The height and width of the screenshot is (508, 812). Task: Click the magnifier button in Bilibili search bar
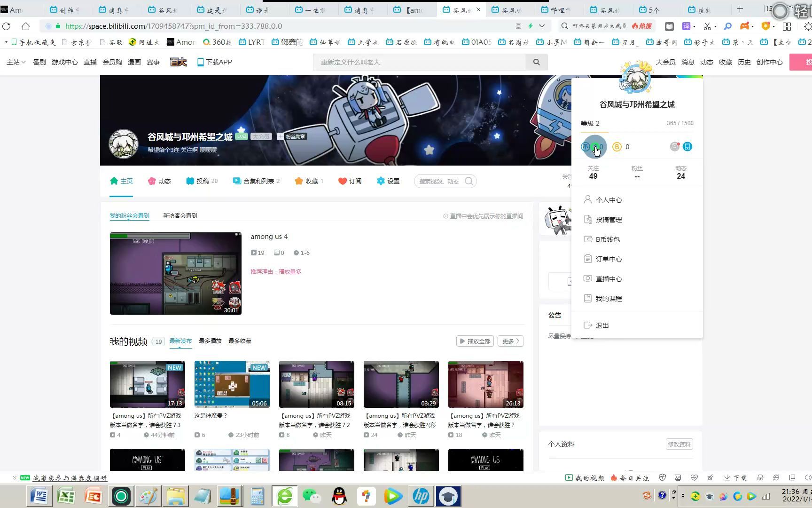[x=537, y=62]
